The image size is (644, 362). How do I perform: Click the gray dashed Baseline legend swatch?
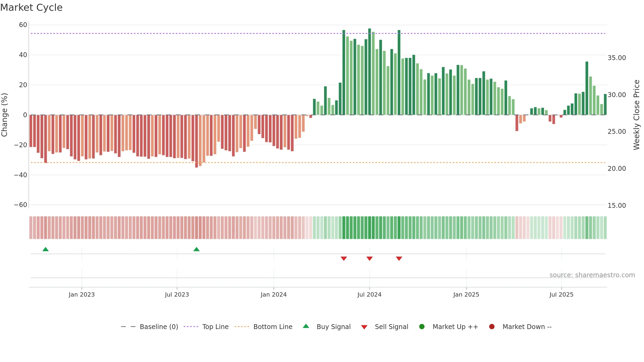(x=128, y=327)
